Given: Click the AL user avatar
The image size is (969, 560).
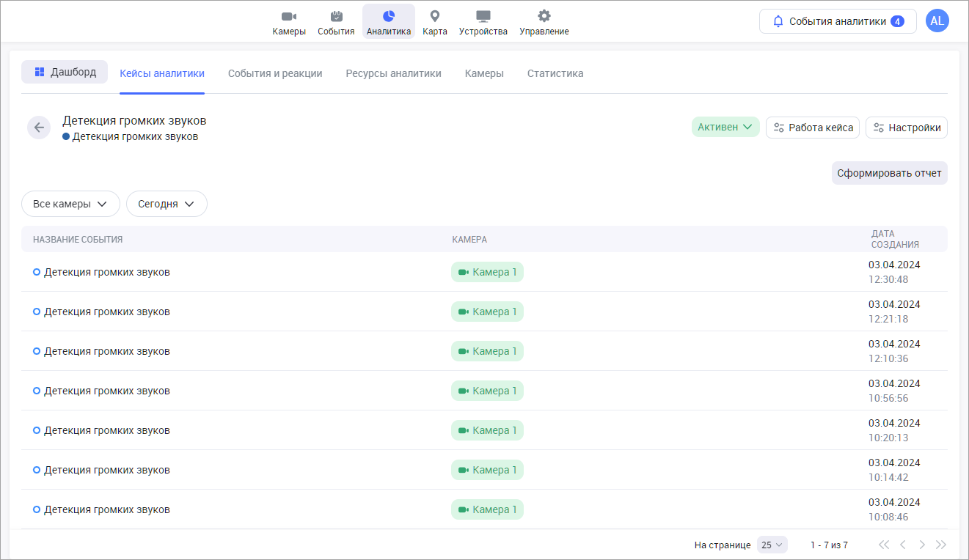Looking at the screenshot, I should pyautogui.click(x=937, y=21).
